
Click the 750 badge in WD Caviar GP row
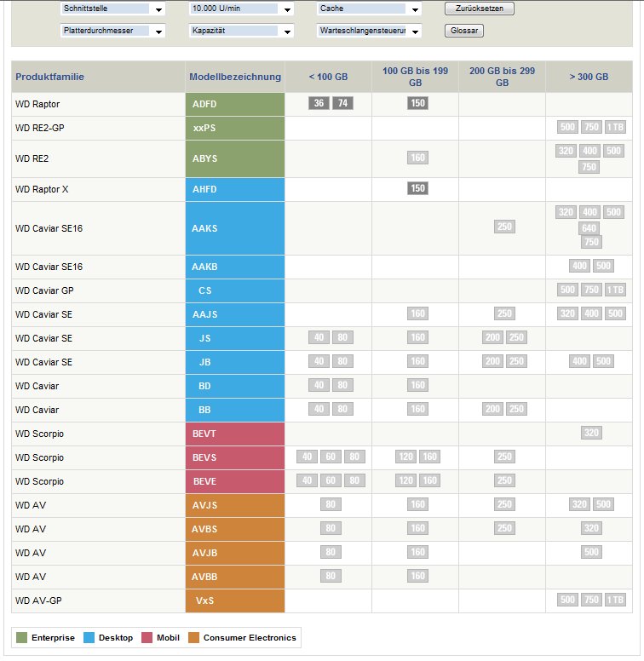tap(591, 290)
